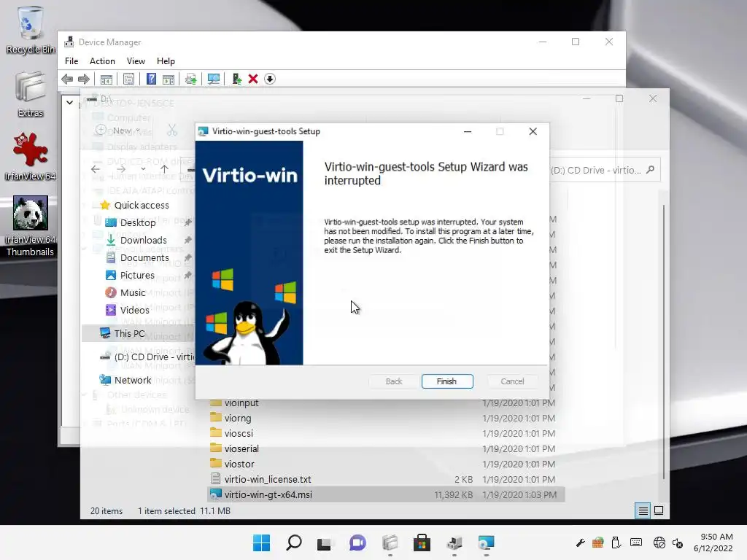Click Properties icon in Device Manager toolbar
Screen dimensions: 747x560
128,79
